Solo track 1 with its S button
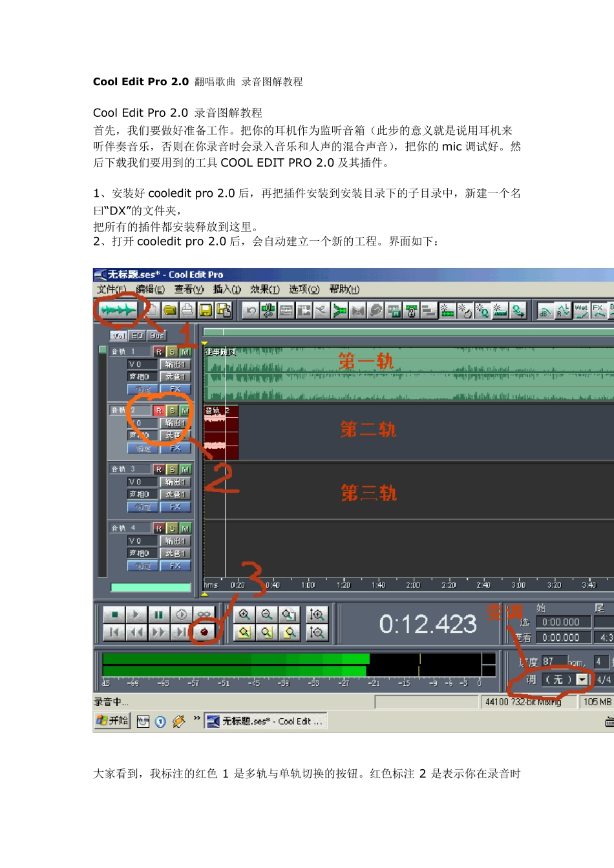 172,352
